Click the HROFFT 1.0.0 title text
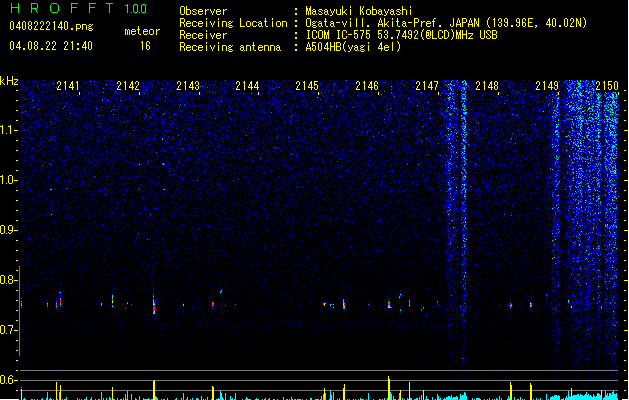The width and height of the screenshot is (629, 400). [78, 8]
